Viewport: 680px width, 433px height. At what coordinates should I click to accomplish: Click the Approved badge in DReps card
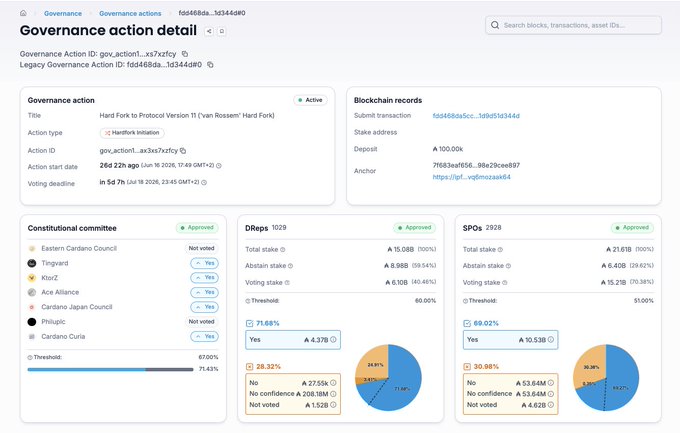point(415,228)
